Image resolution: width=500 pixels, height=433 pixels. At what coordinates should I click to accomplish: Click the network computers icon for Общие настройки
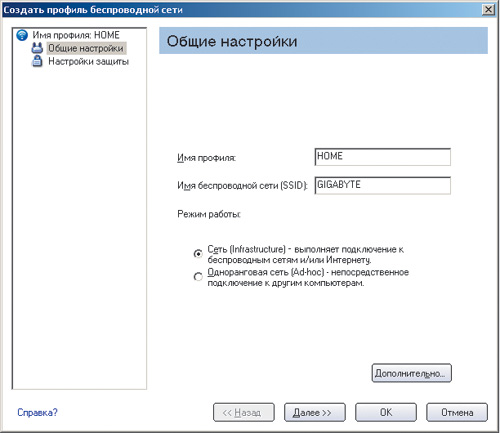(37, 48)
